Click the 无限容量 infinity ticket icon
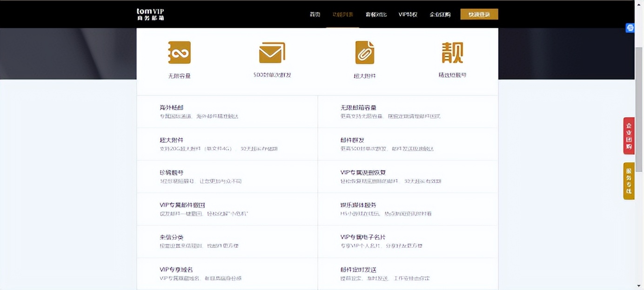The width and height of the screenshot is (644, 290). [x=179, y=52]
